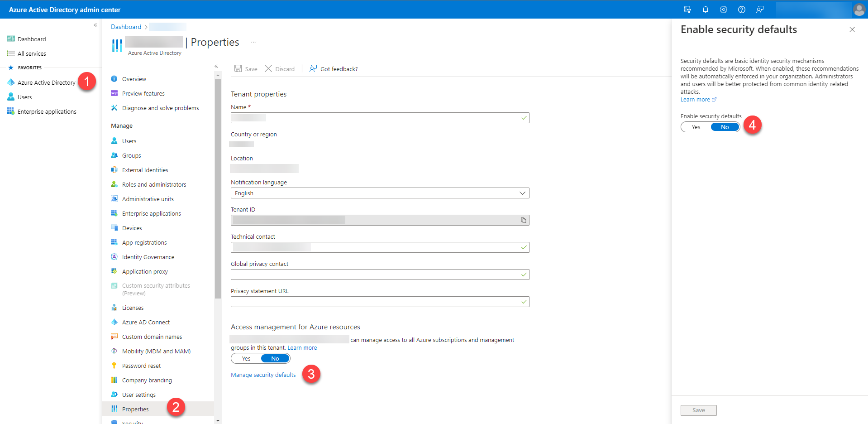
Task: Open notifications bell icon
Action: coord(706,10)
